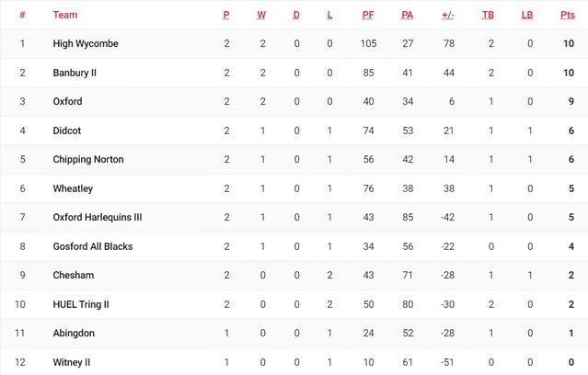Select the Banbury II team name
Image resolution: width=588 pixels, height=375 pixels.
pyautogui.click(x=78, y=73)
